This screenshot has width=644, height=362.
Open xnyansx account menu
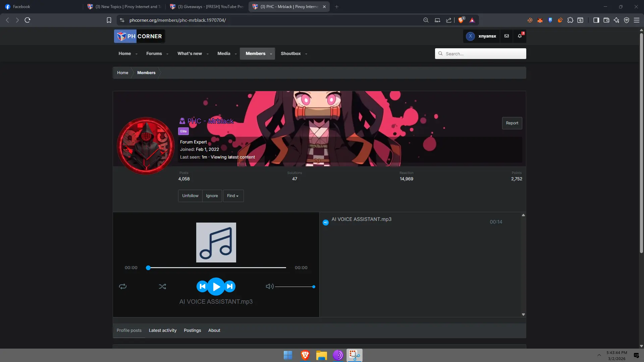click(x=481, y=36)
